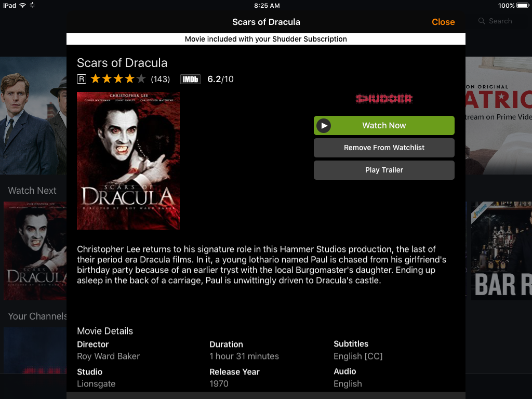This screenshot has height=399, width=532.
Task: Open the Scars of Dracula poster
Action: 128,161
